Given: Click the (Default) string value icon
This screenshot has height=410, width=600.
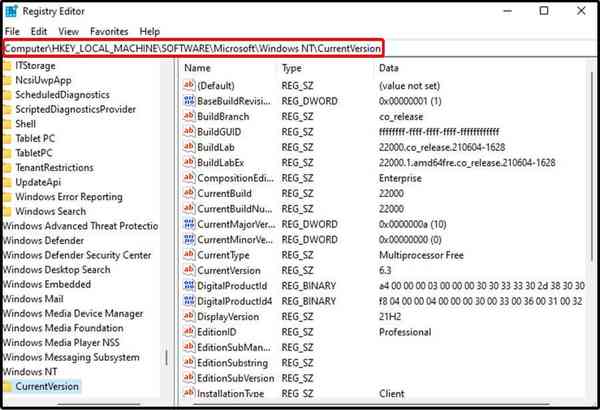Looking at the screenshot, I should tap(189, 85).
